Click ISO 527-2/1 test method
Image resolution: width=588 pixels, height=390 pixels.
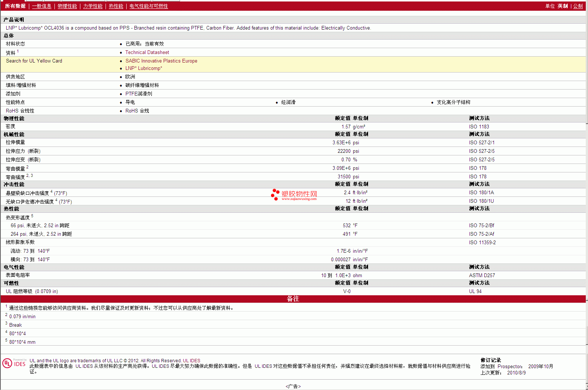pos(481,143)
